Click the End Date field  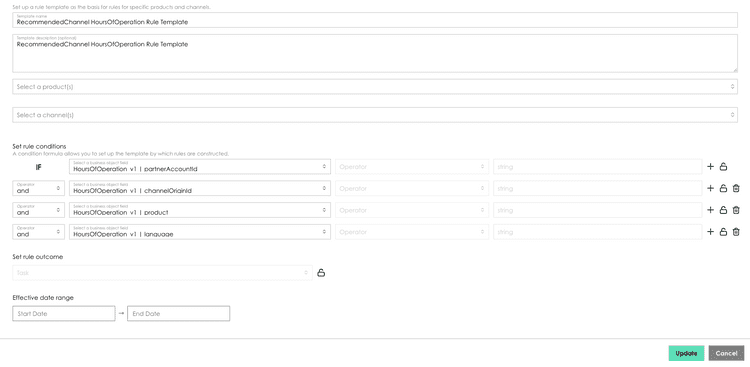[178, 313]
